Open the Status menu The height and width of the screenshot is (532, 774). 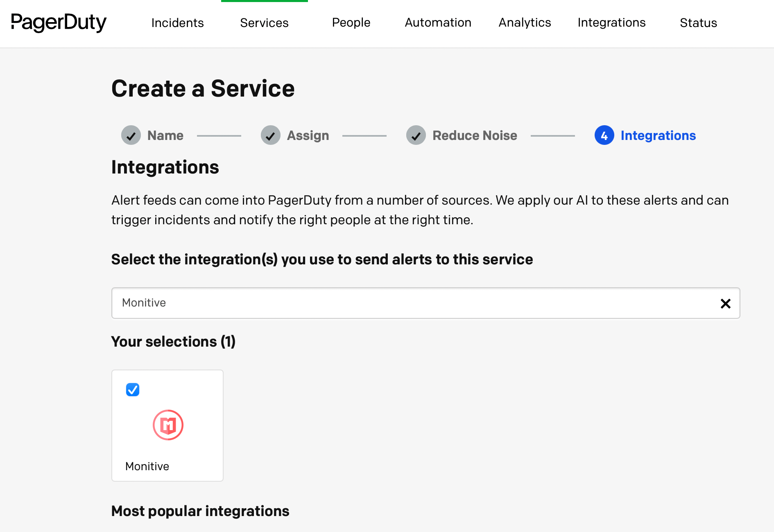698,23
